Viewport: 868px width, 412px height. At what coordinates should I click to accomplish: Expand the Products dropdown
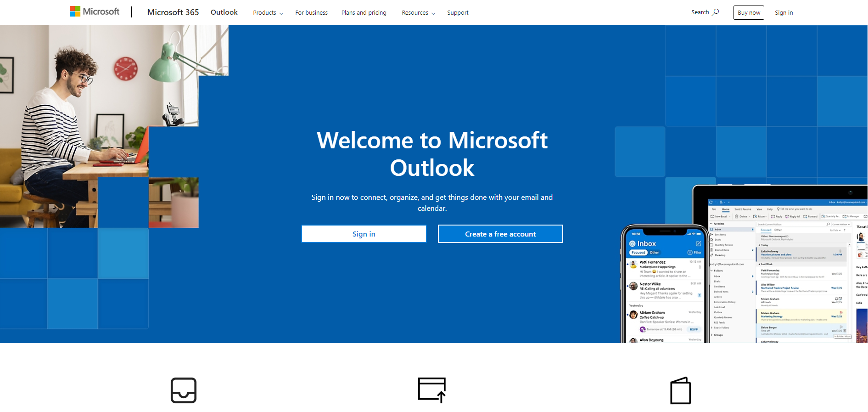tap(268, 13)
